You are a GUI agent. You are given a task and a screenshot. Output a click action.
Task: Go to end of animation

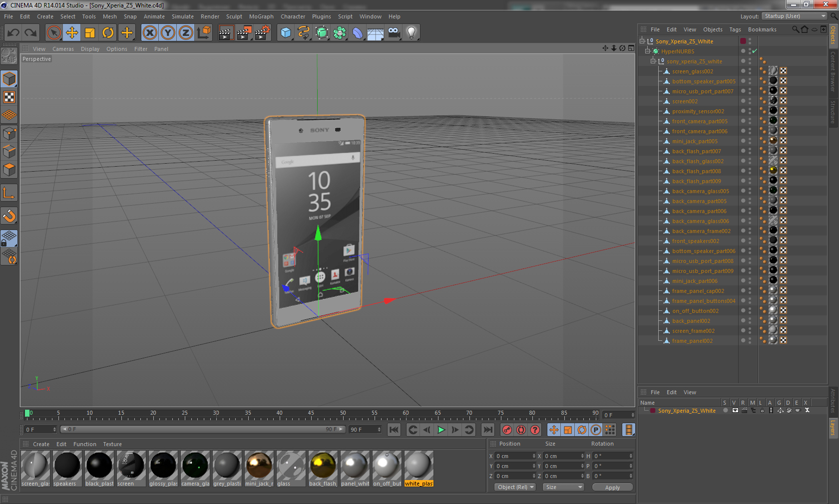[488, 430]
